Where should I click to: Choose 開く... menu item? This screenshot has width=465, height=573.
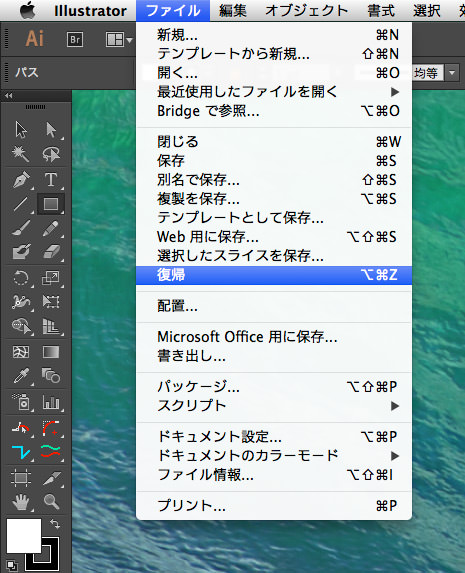tap(274, 73)
